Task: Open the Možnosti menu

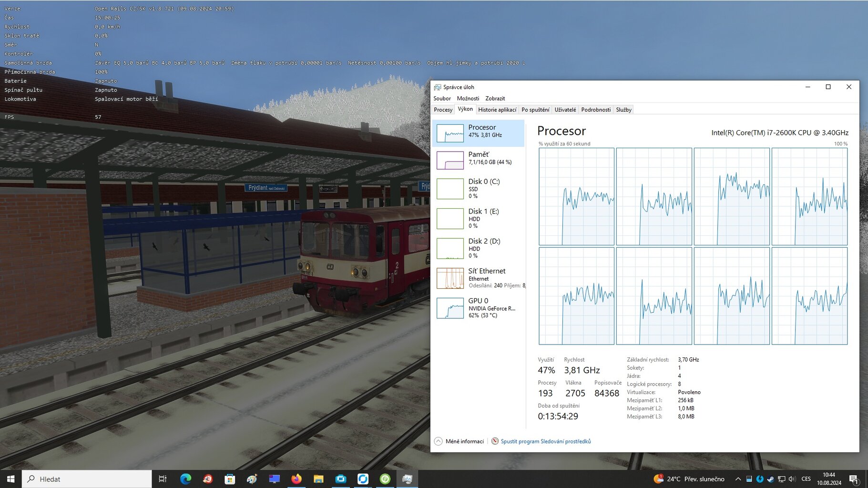Action: tap(468, 98)
